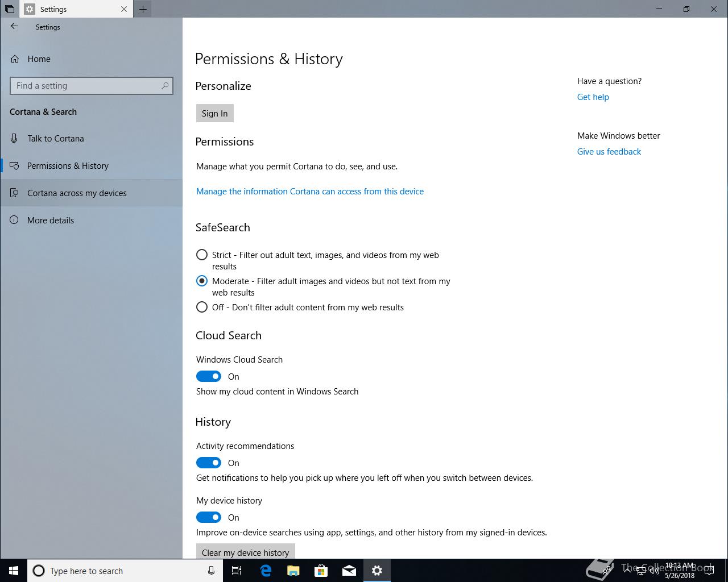Open the Sets tab overview icon

pos(10,9)
